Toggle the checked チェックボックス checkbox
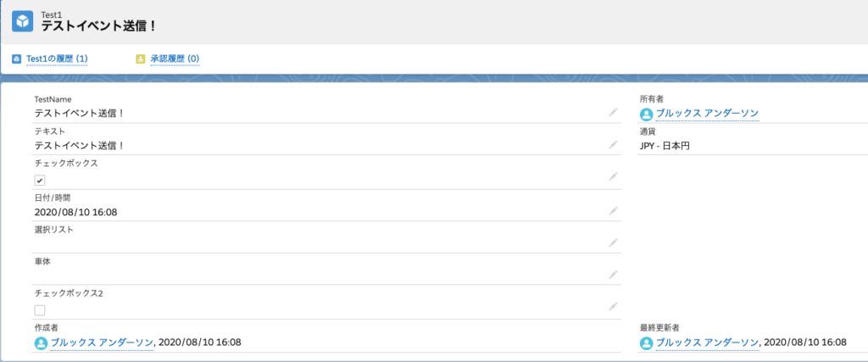Screen dimensions: 868x362 click(40, 181)
